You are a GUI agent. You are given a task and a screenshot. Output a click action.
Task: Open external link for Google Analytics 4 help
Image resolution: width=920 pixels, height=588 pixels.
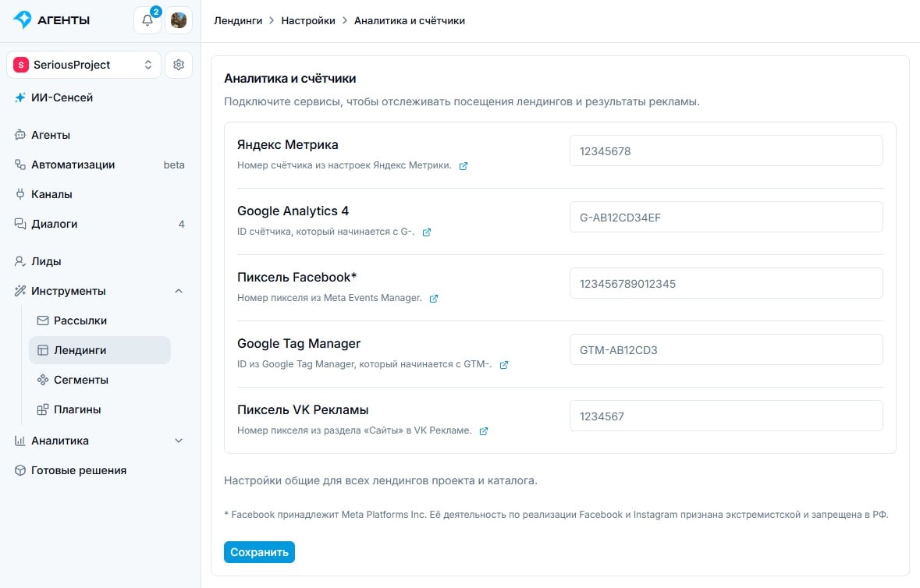(427, 232)
